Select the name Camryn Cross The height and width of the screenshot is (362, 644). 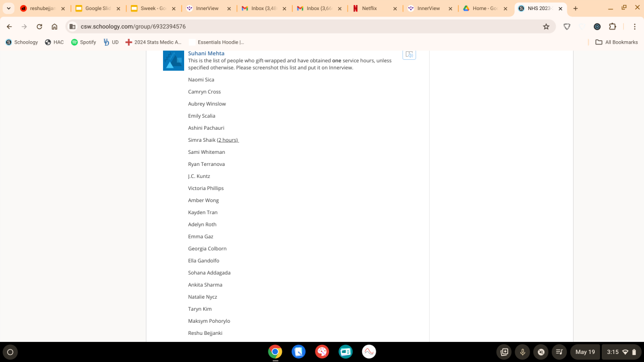pos(204,92)
